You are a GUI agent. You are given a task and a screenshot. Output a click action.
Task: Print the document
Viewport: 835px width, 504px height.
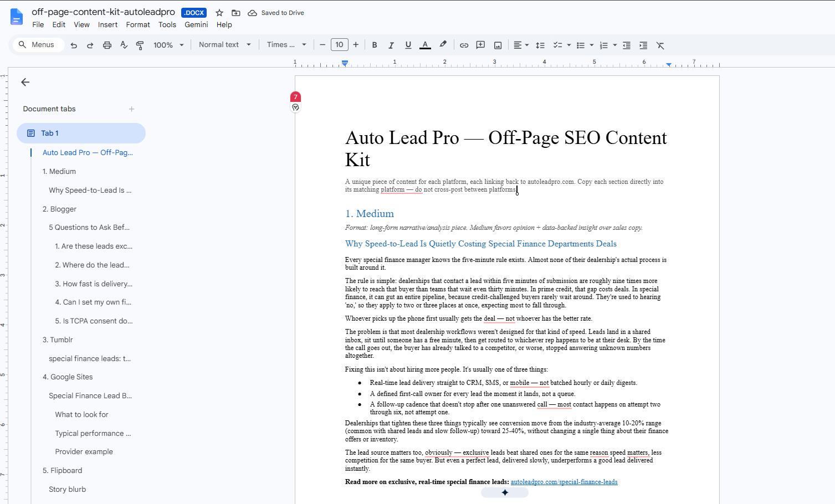coord(107,45)
